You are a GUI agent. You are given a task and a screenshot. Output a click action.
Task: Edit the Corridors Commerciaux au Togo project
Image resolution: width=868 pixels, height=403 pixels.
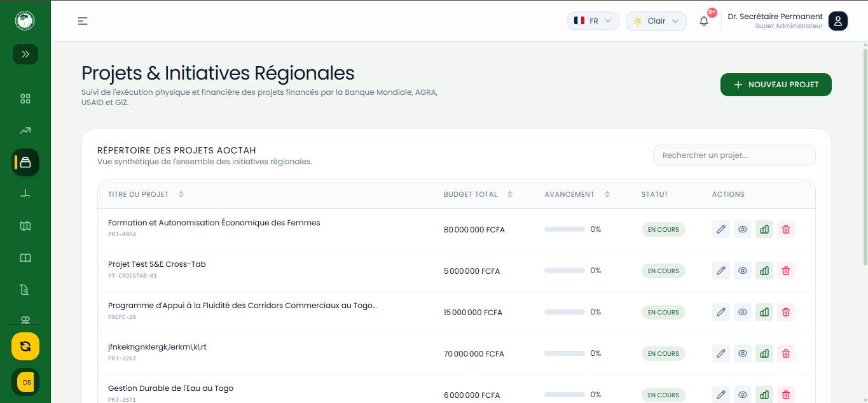tap(721, 312)
